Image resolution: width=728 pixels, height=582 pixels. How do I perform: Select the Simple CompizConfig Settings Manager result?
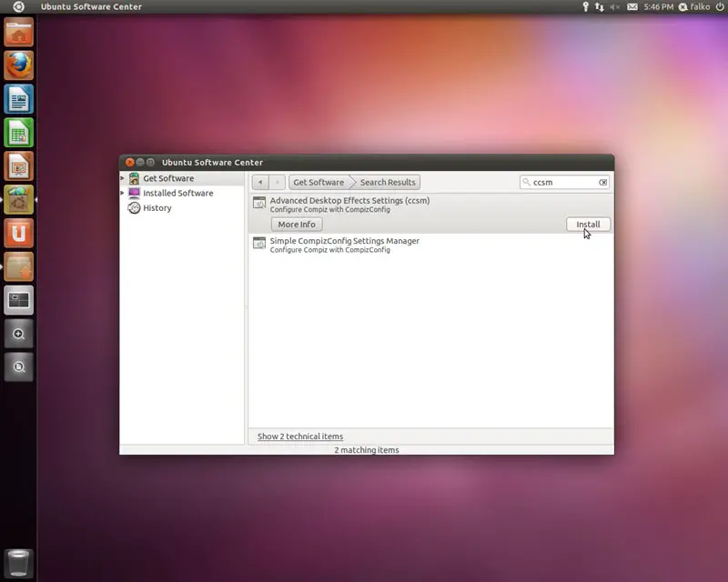(x=430, y=245)
